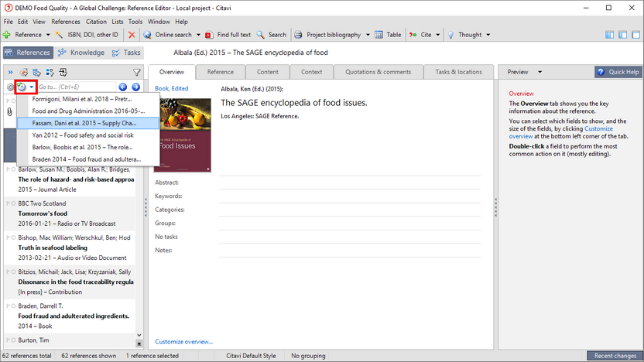Click the Project bibliography printer icon

[x=299, y=35]
